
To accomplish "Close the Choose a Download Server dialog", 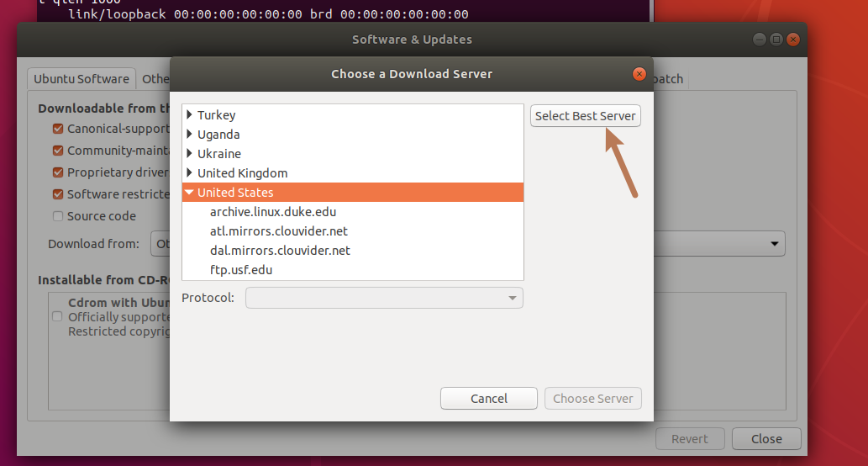I will [x=639, y=74].
